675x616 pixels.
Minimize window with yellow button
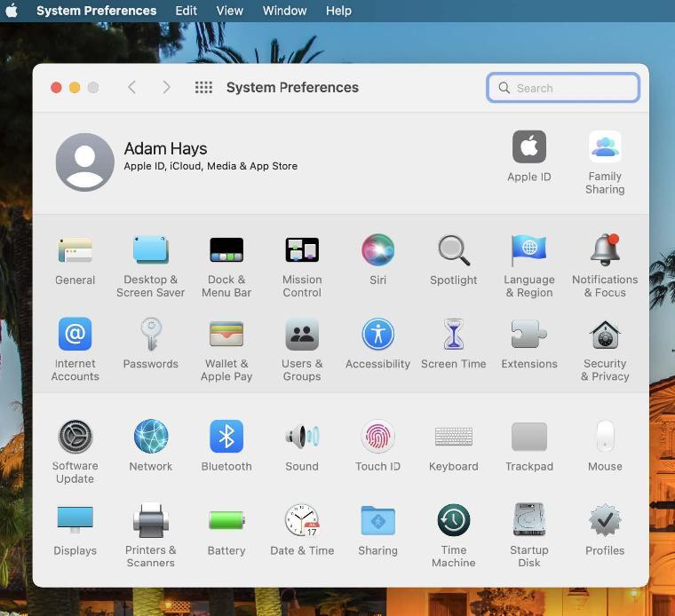pos(75,87)
